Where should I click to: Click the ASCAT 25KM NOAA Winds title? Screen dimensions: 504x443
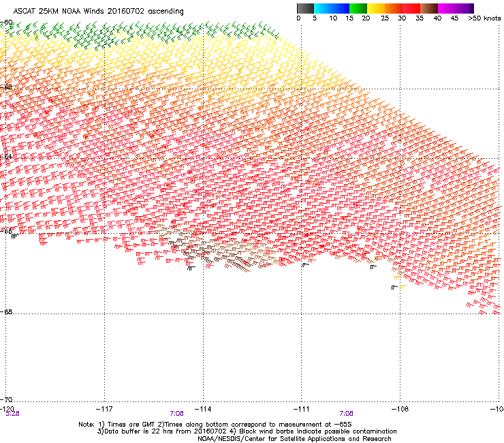[x=98, y=12]
